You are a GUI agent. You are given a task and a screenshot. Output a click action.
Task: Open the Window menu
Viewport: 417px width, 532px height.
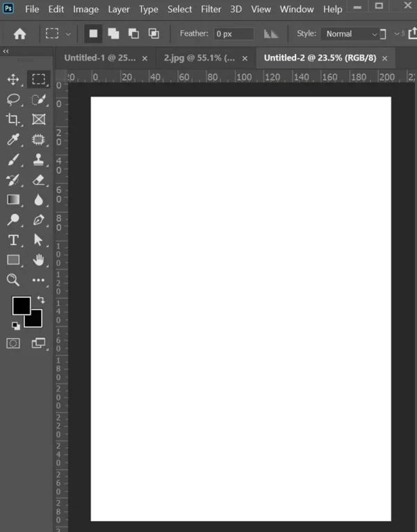pyautogui.click(x=297, y=9)
